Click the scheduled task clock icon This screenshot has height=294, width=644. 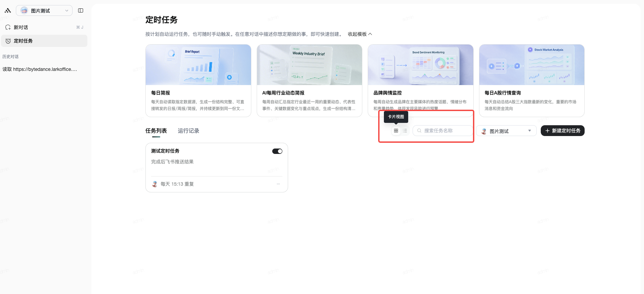[x=8, y=41]
